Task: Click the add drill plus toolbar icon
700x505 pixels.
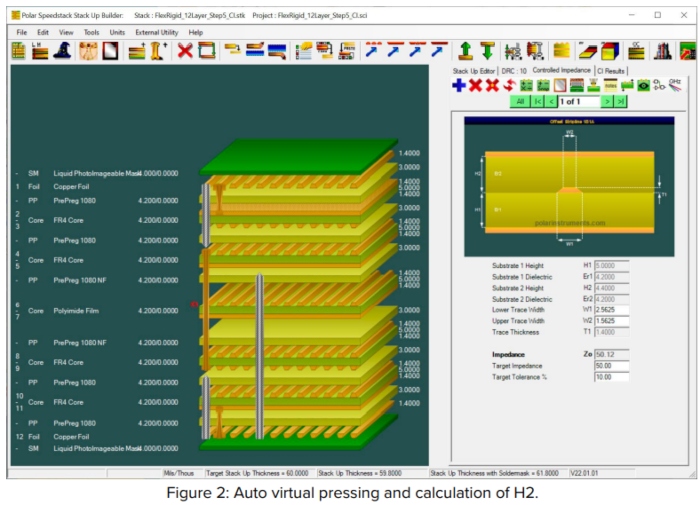Action: [x=158, y=50]
